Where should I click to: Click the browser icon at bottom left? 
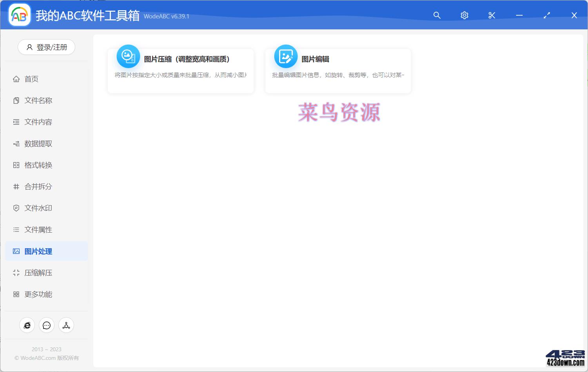pos(27,325)
